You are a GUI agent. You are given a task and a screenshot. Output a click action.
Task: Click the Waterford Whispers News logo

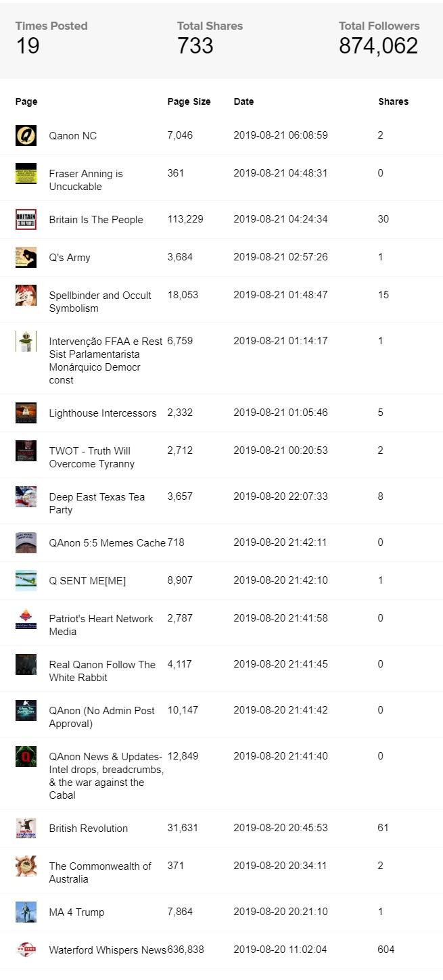(26, 950)
